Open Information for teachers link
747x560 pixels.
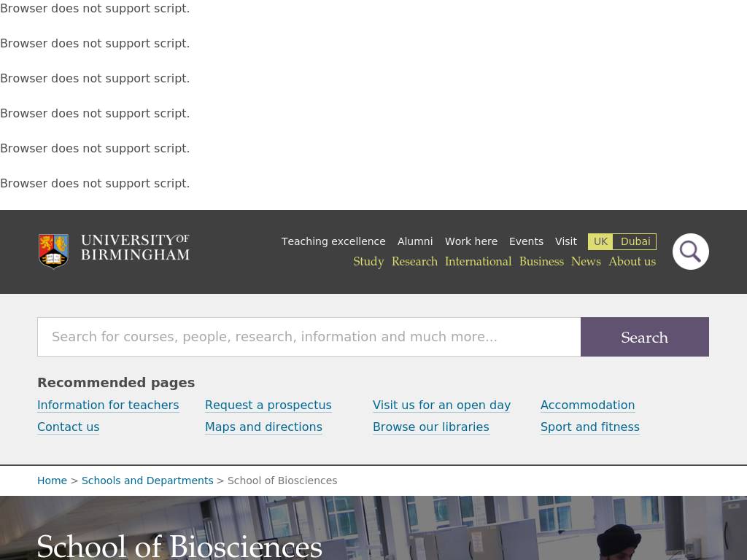click(108, 405)
